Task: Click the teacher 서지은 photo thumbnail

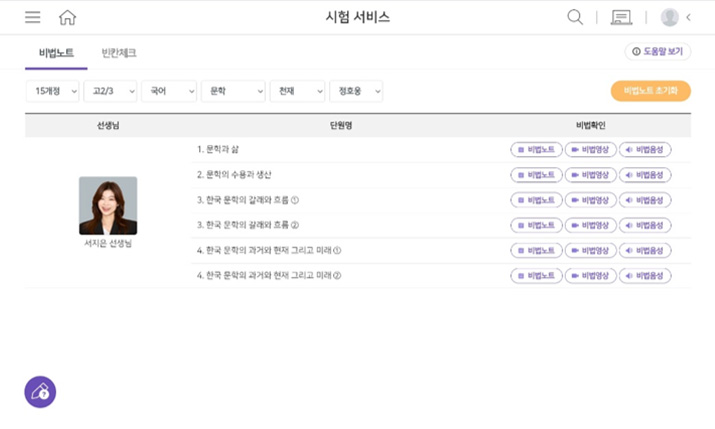Action: (x=108, y=206)
